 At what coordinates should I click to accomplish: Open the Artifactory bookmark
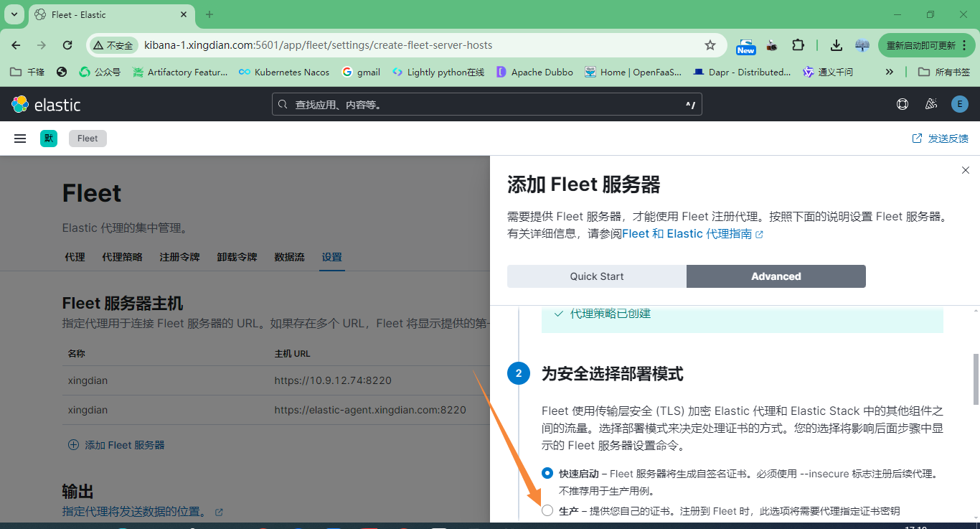[x=180, y=72]
